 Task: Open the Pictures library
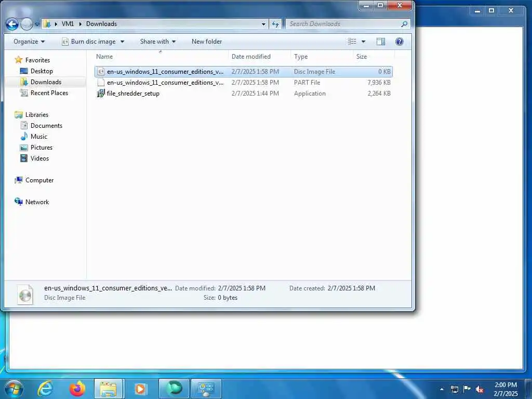tap(42, 147)
